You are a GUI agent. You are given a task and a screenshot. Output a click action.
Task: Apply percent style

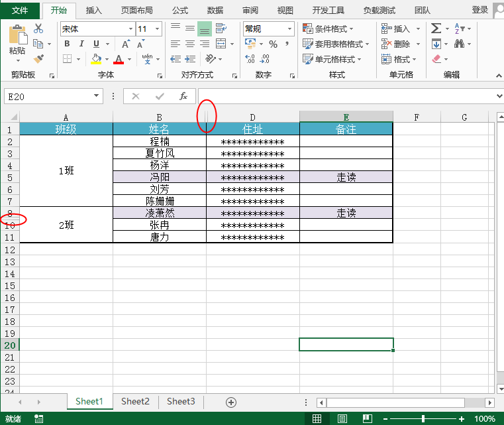(274, 44)
